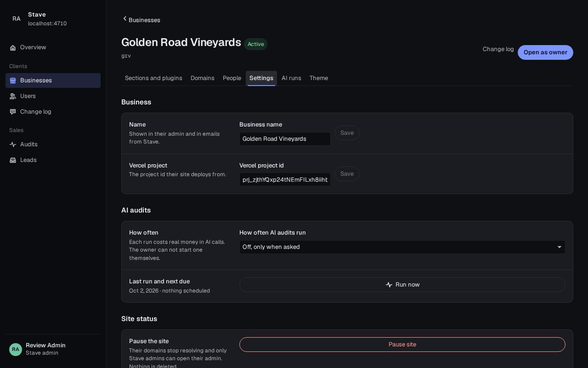Open the Overview home icon

click(13, 48)
